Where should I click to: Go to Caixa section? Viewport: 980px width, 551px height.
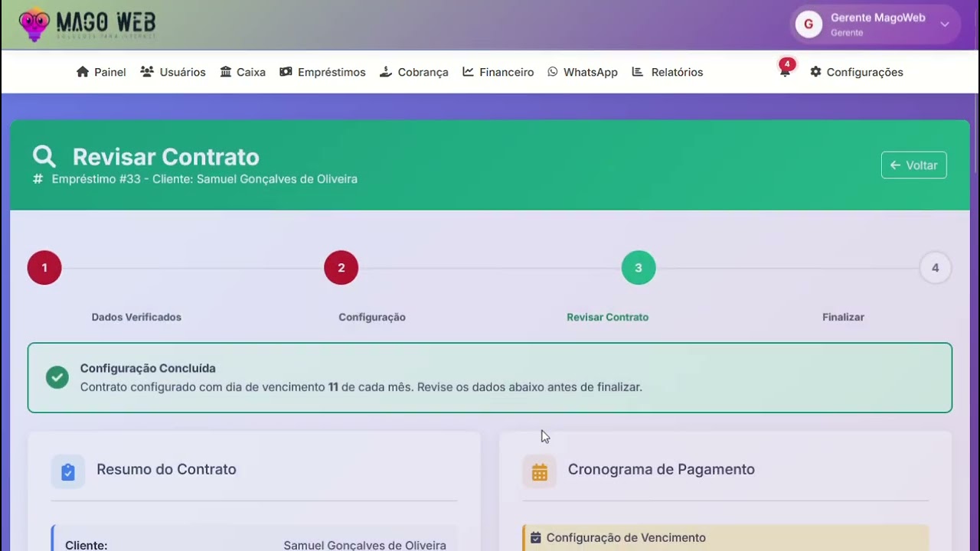tap(243, 72)
